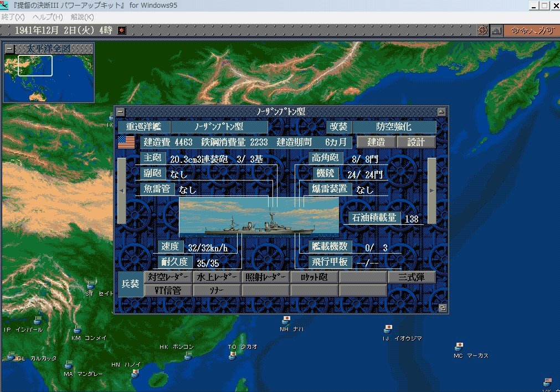Click the 艦載機数 aircraft count label
The width and height of the screenshot is (560, 392).
(x=330, y=247)
